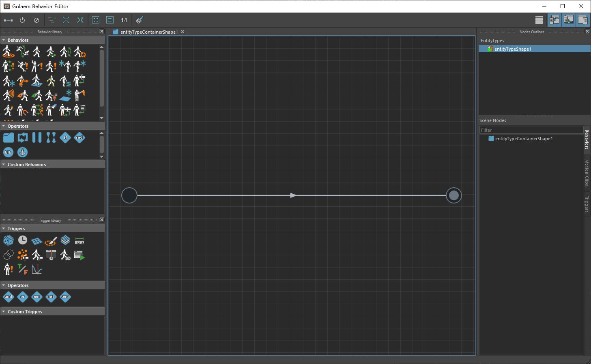Close the Behavior library panel
The width and height of the screenshot is (591, 364).
tap(102, 31)
